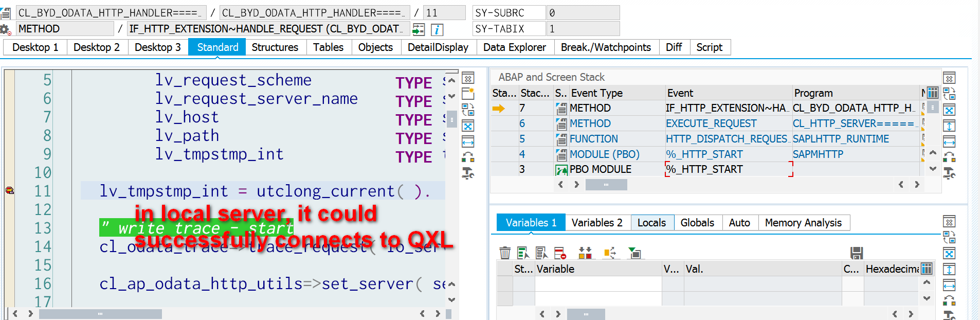
Task: Click the variables table horizontal scrollbar thumb
Action: tap(586, 314)
